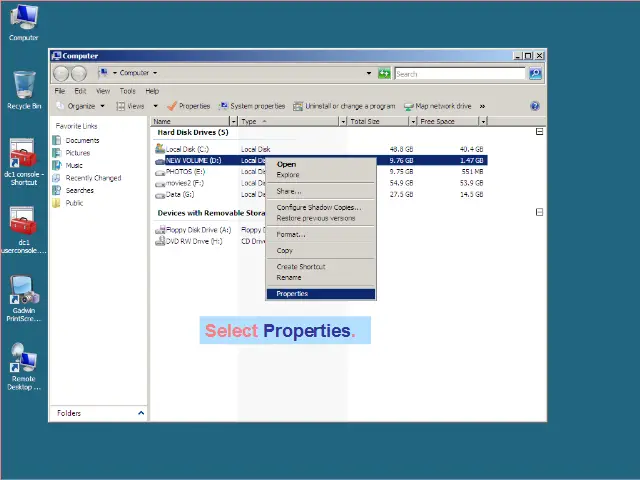
Task: Open the Recycle Bin desktop icon
Action: [x=24, y=88]
